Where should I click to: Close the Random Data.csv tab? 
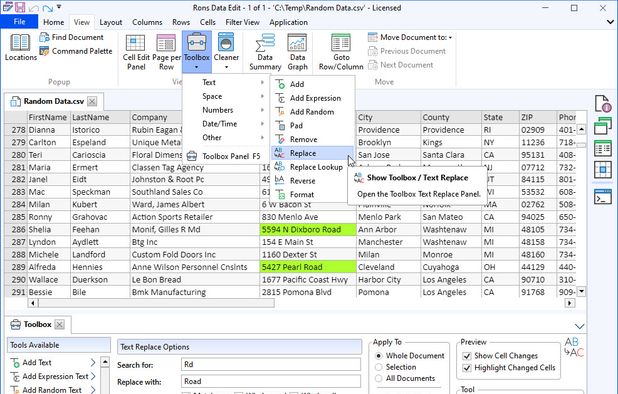coord(92,102)
